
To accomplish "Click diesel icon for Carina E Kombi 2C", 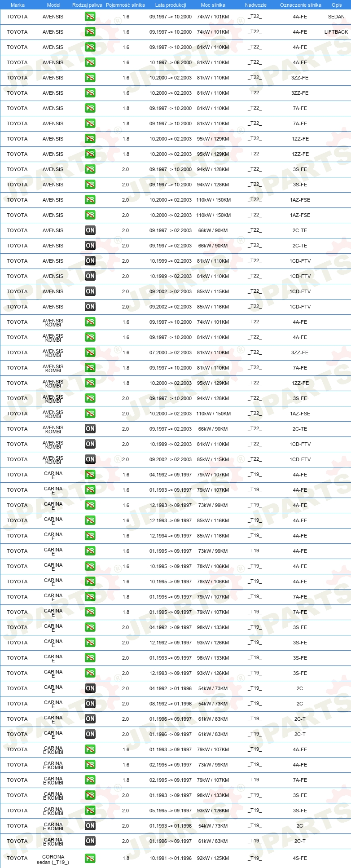I will click(90, 826).
